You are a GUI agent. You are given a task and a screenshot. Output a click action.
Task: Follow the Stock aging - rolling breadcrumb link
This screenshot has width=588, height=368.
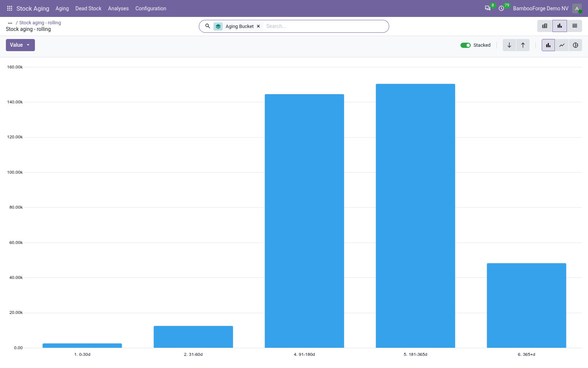pyautogui.click(x=40, y=23)
